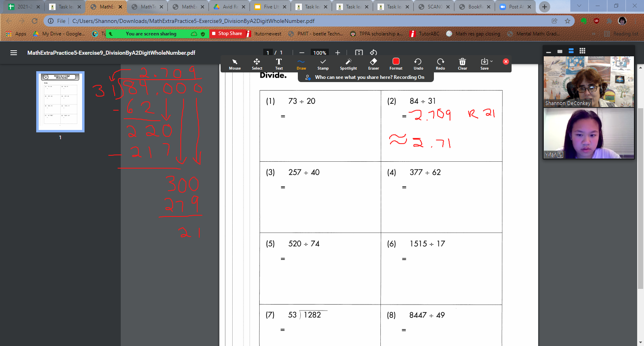The image size is (644, 346).
Task: Switch to the Post At Zoom tab
Action: point(516,7)
